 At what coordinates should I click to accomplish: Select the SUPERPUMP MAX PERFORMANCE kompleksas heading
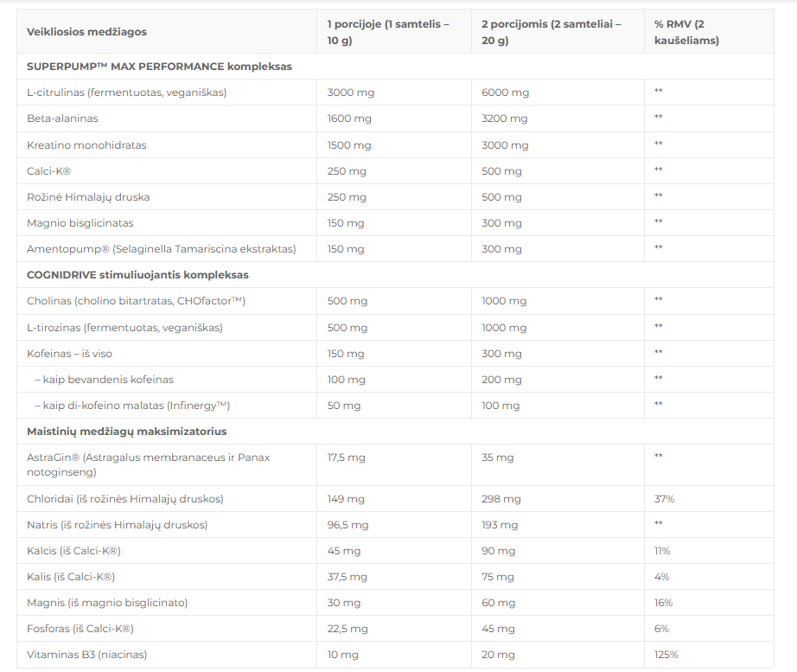click(159, 67)
